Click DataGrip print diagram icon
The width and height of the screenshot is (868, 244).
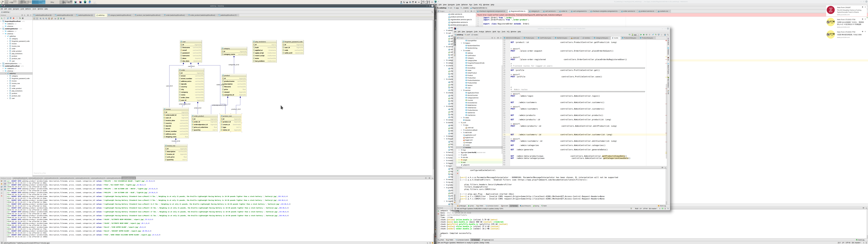pos(61,19)
